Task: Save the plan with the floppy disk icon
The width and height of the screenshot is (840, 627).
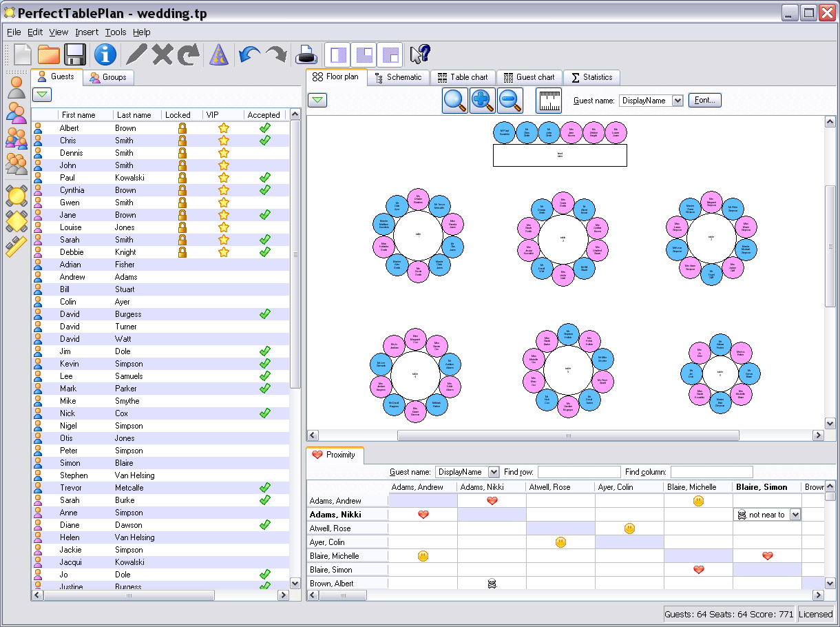Action: click(75, 54)
